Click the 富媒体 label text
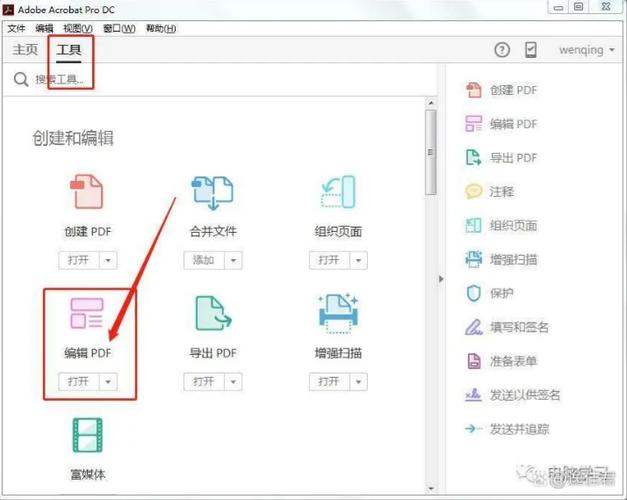Viewport: 627px width, 500px height. tap(88, 474)
